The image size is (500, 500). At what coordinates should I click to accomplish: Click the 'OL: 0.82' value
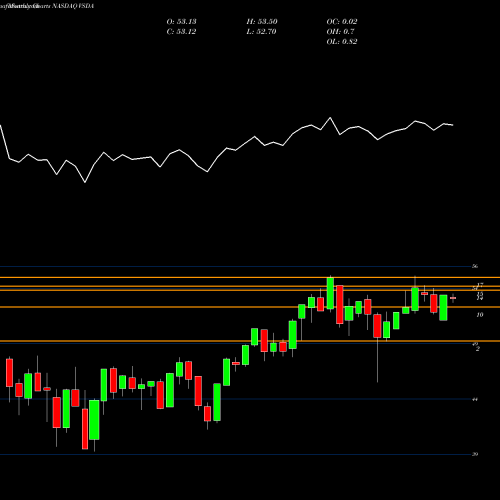click(x=342, y=42)
